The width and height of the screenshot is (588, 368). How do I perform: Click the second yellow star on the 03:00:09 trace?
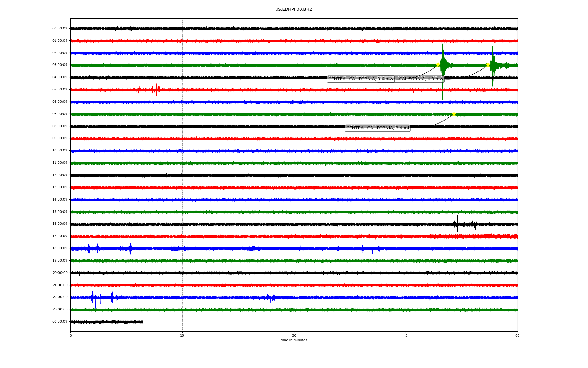pyautogui.click(x=488, y=65)
